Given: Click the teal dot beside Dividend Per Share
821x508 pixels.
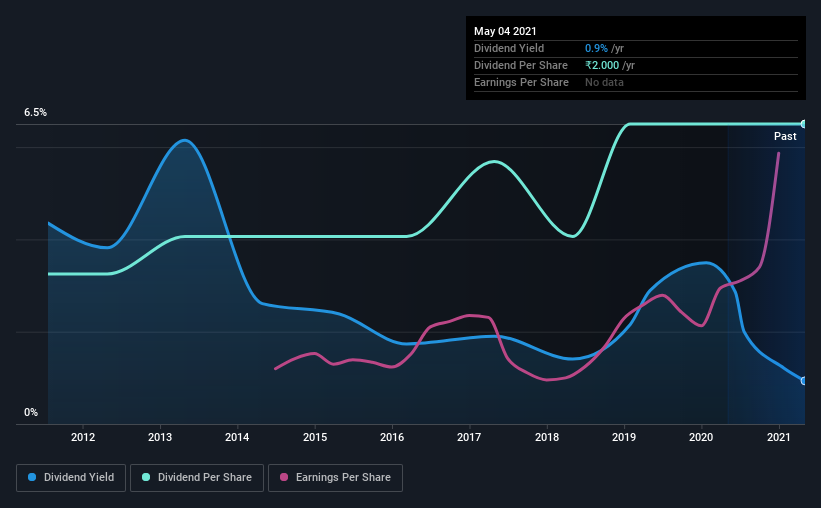Looking at the screenshot, I should tap(146, 478).
